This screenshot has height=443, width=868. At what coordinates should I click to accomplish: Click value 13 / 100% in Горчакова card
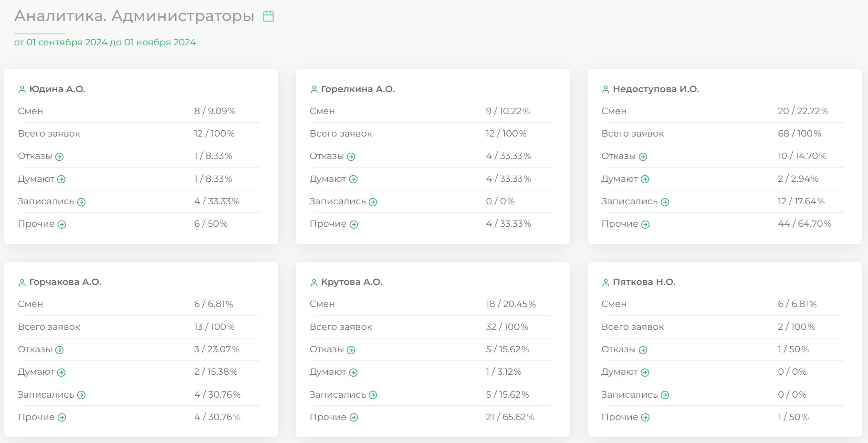coord(214,327)
